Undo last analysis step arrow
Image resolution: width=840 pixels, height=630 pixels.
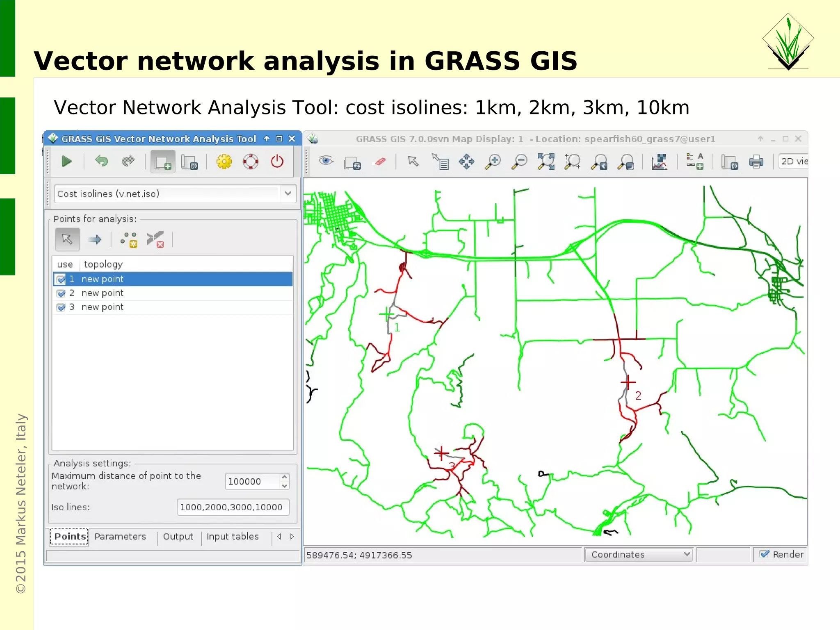pos(101,161)
